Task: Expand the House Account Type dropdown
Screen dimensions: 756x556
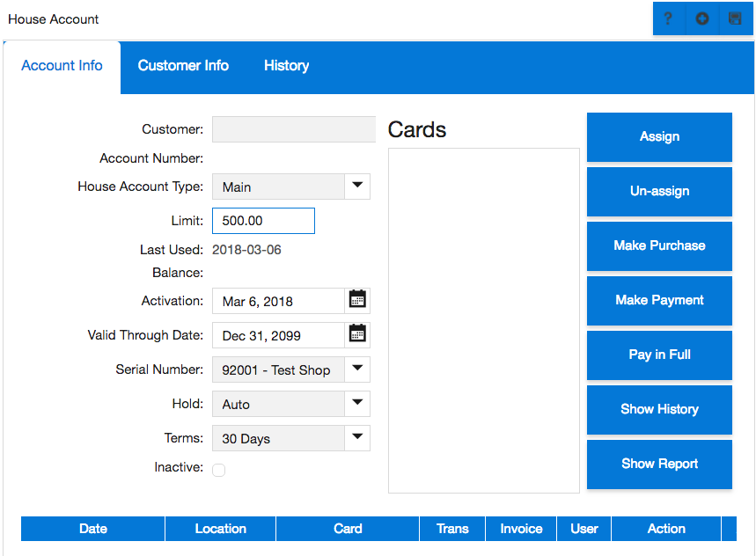Action: pyautogui.click(x=357, y=186)
